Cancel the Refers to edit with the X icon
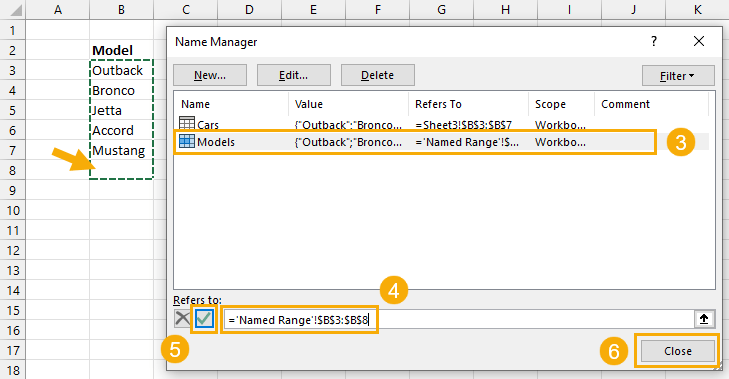The width and height of the screenshot is (729, 379). pos(182,319)
